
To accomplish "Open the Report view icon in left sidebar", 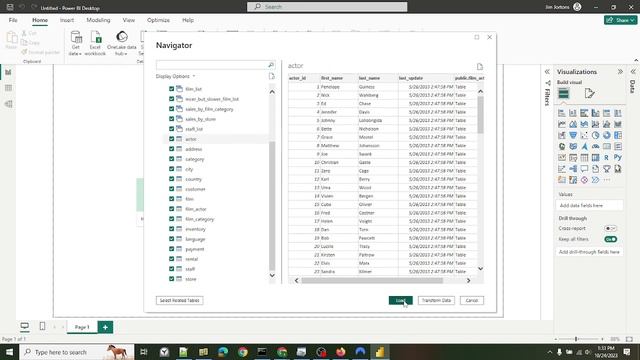I will click(8, 72).
